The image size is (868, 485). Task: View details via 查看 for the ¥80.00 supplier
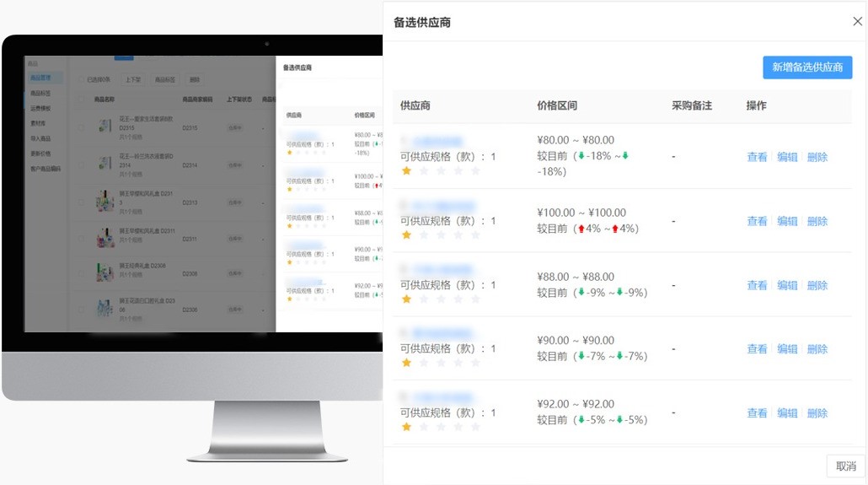[757, 157]
